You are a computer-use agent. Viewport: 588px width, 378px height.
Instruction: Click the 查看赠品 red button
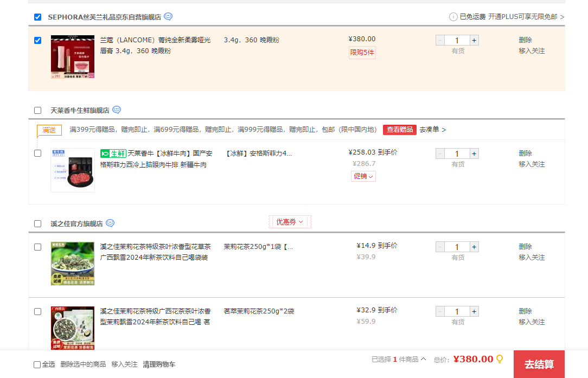tap(399, 130)
